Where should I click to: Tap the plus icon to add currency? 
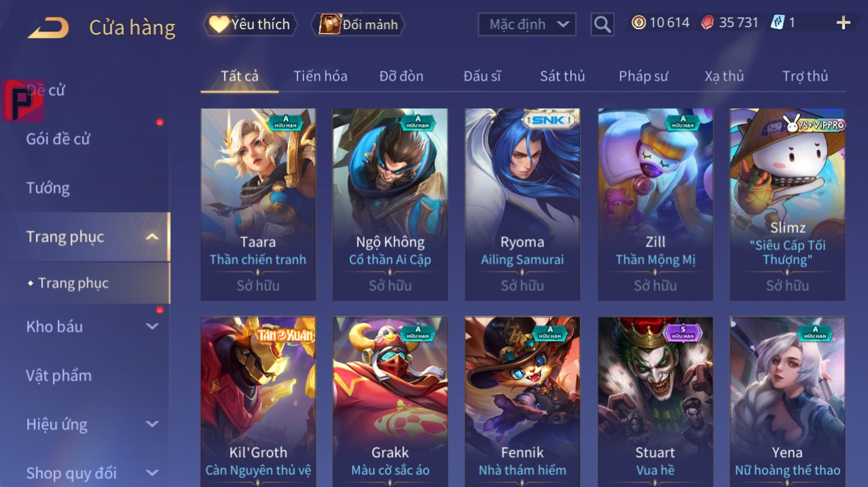[843, 23]
